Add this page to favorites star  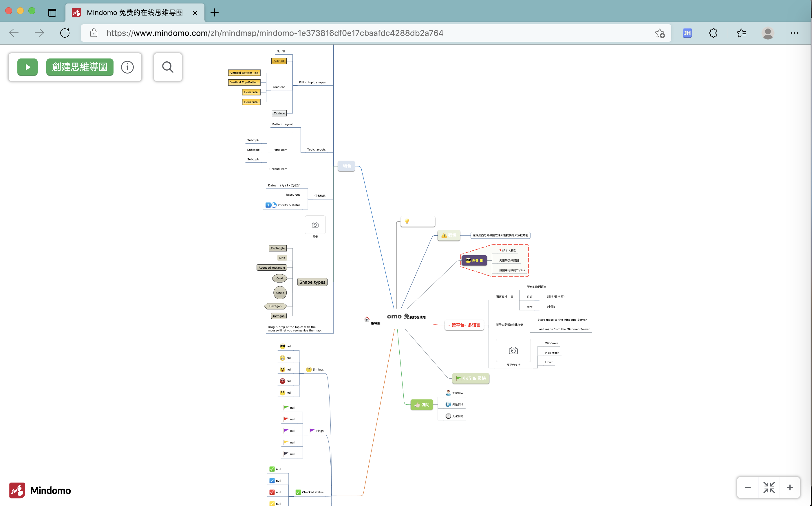point(660,33)
